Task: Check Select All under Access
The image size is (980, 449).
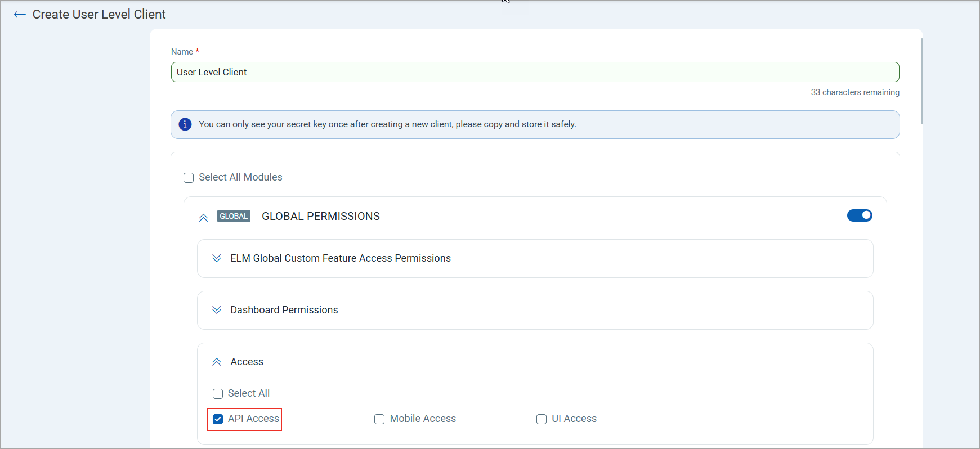Action: click(218, 394)
